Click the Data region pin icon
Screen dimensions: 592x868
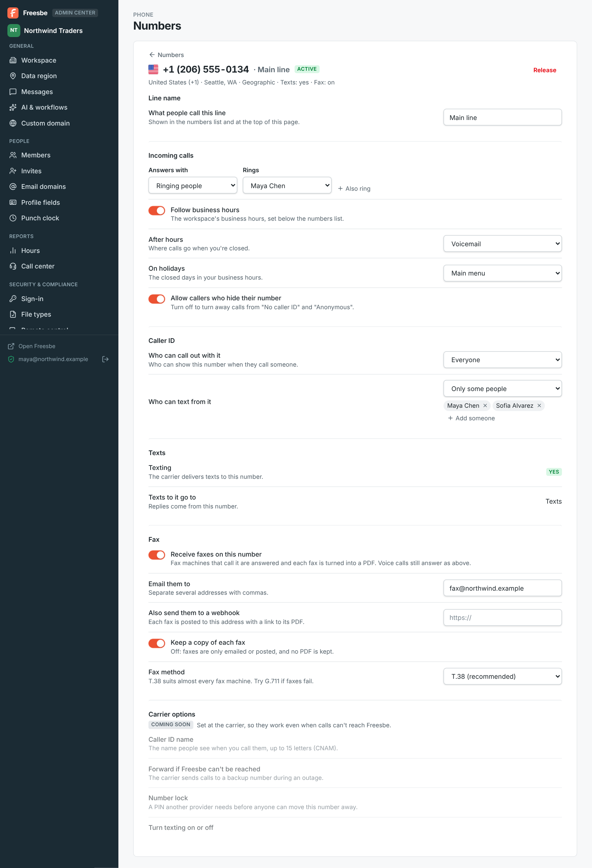(13, 76)
